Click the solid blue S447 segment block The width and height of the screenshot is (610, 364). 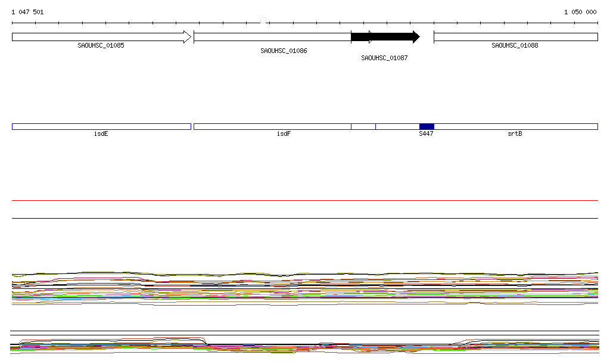(427, 126)
